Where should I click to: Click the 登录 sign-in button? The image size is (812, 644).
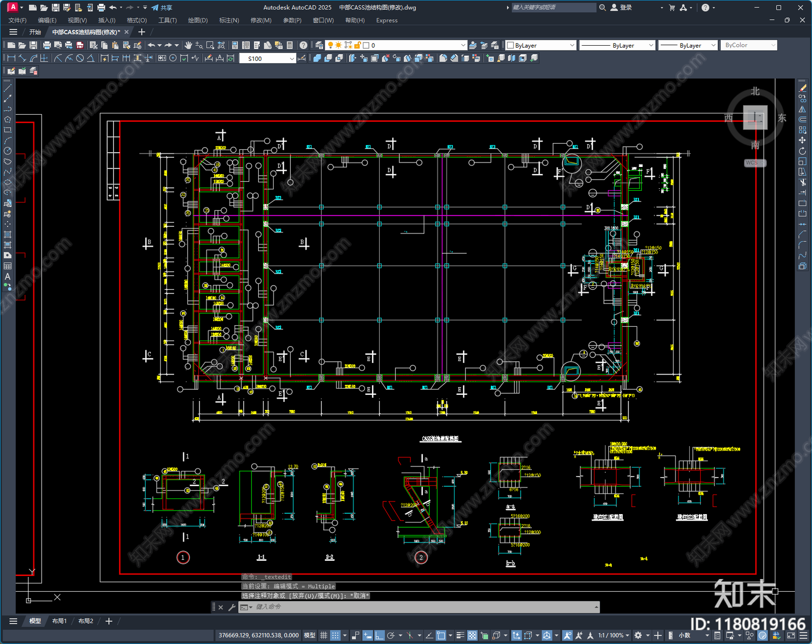[621, 8]
